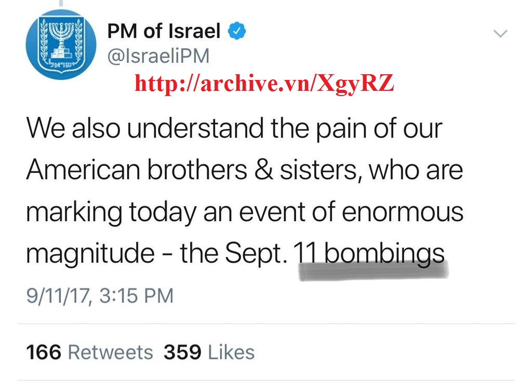Click the thread connector line above avatar
Viewport: 532px width, 392px height.
(x=61, y=3)
